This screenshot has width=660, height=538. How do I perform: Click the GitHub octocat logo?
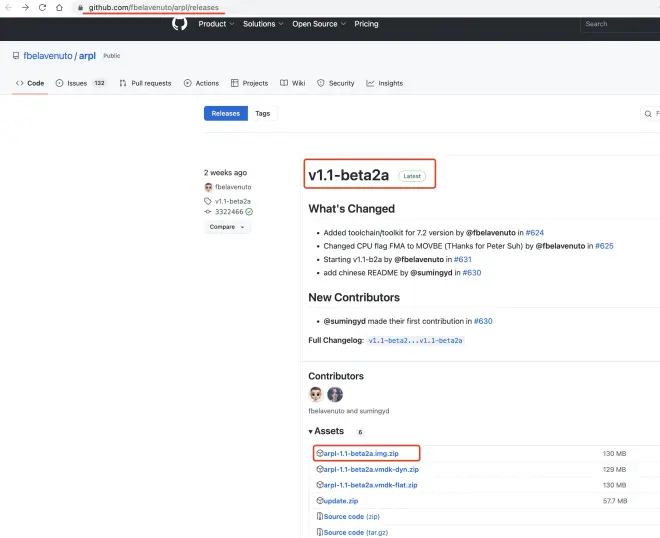pos(180,24)
